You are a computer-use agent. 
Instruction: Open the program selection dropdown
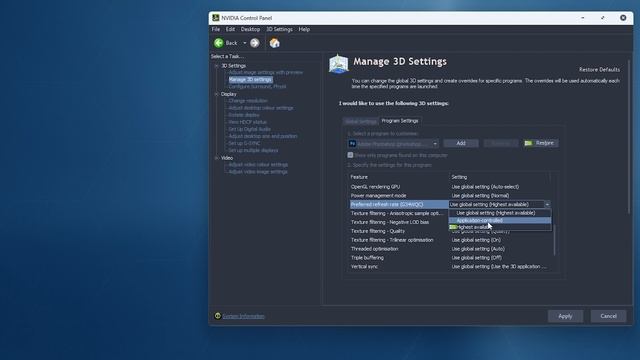tap(393, 144)
